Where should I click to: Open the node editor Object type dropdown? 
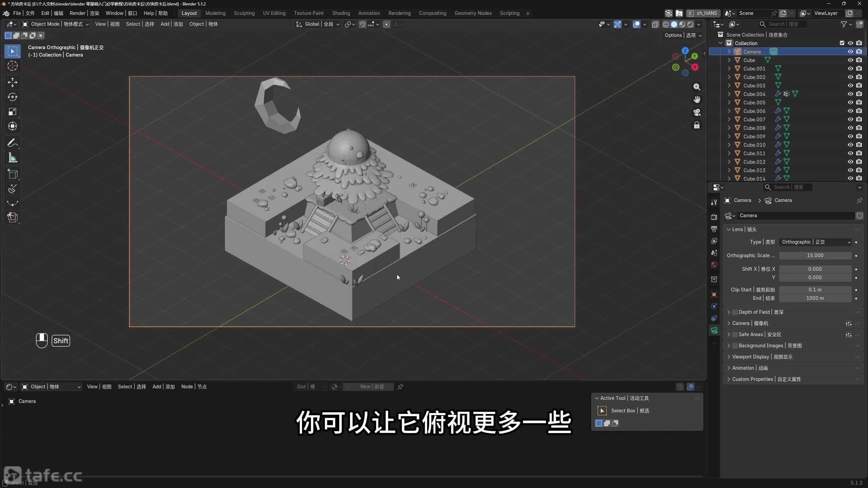click(x=51, y=387)
